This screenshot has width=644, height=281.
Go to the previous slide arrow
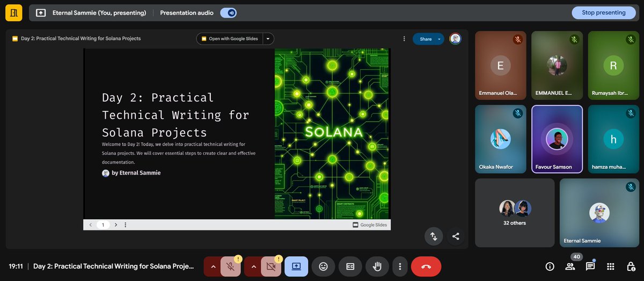pos(91,225)
